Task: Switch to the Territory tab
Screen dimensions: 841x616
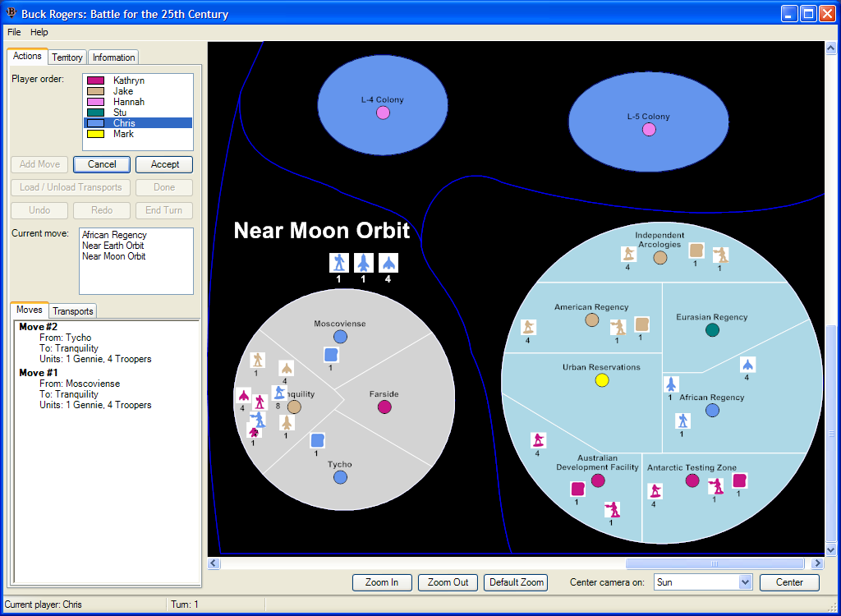Action: [67, 57]
